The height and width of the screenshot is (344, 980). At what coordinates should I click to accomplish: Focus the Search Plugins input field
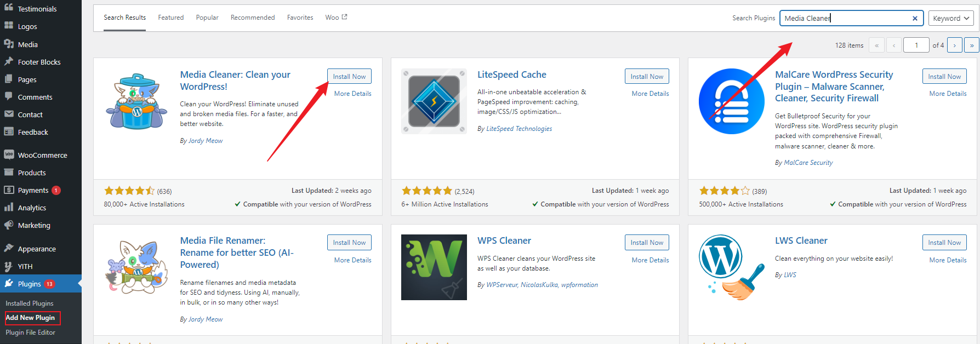(844, 18)
